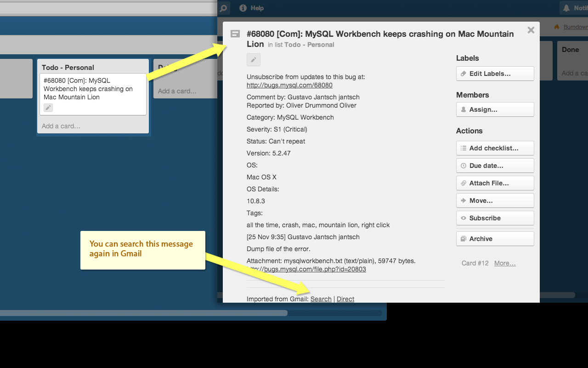This screenshot has width=588, height=368.
Task: Toggle Subscribe on this card
Action: coord(495,218)
